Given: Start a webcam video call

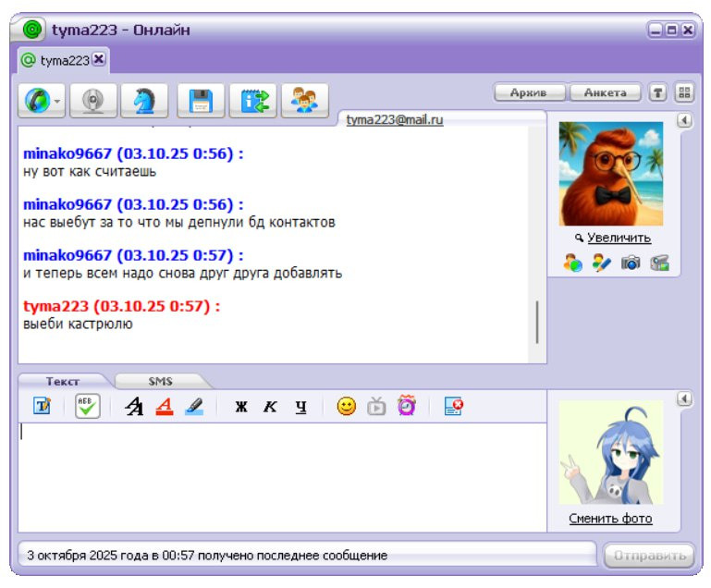Looking at the screenshot, I should (x=93, y=100).
